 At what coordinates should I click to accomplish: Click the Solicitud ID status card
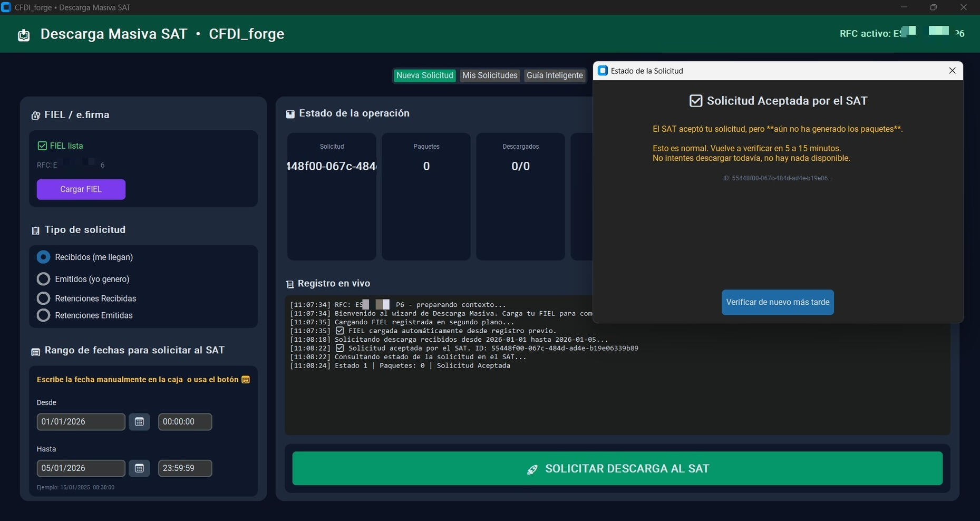[x=332, y=197]
